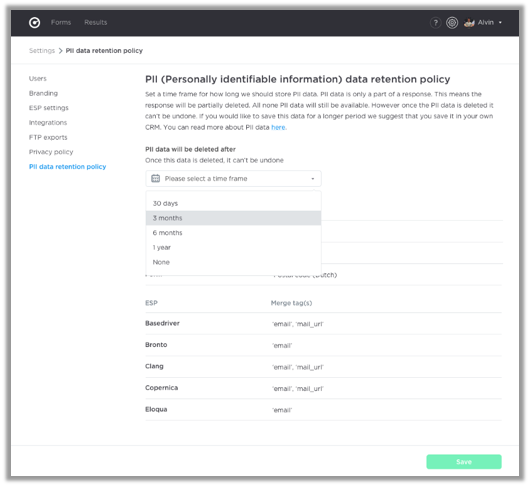Go to ESP settings in sidebar
Screen dimensions: 530x486
pos(49,108)
